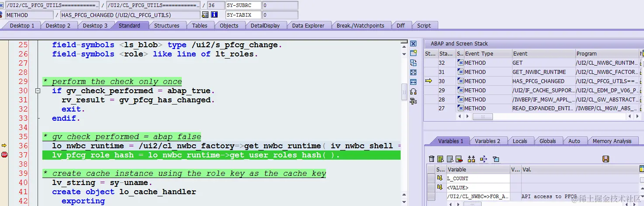This screenshot has height=206, width=644.
Task: Open the Data Explorer tab
Action: pos(308,25)
